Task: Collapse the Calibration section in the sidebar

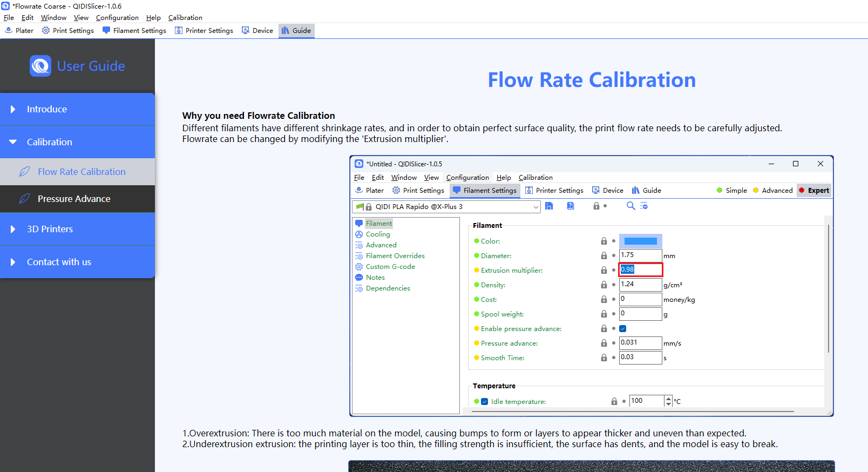Action: coord(49,142)
